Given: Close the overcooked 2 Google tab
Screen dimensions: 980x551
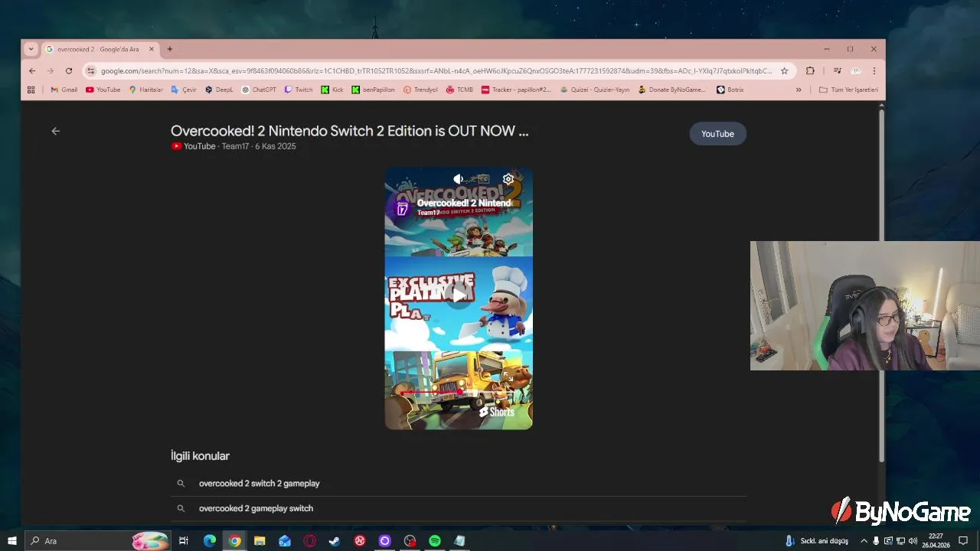Looking at the screenshot, I should 152,49.
